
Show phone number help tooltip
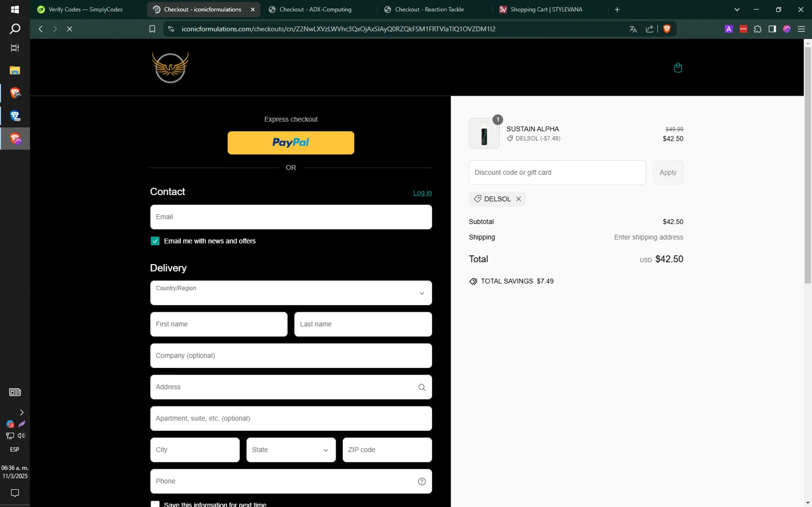422,482
